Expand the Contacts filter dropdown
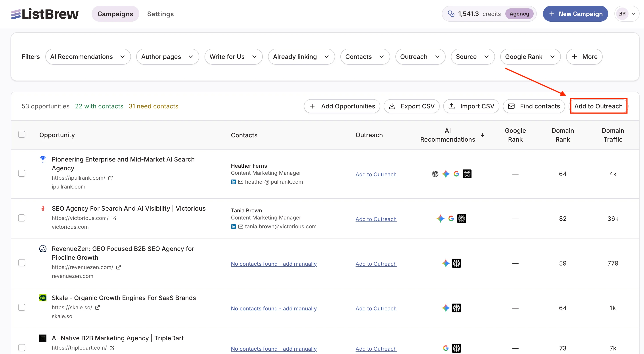This screenshot has height=354, width=644. coord(365,57)
